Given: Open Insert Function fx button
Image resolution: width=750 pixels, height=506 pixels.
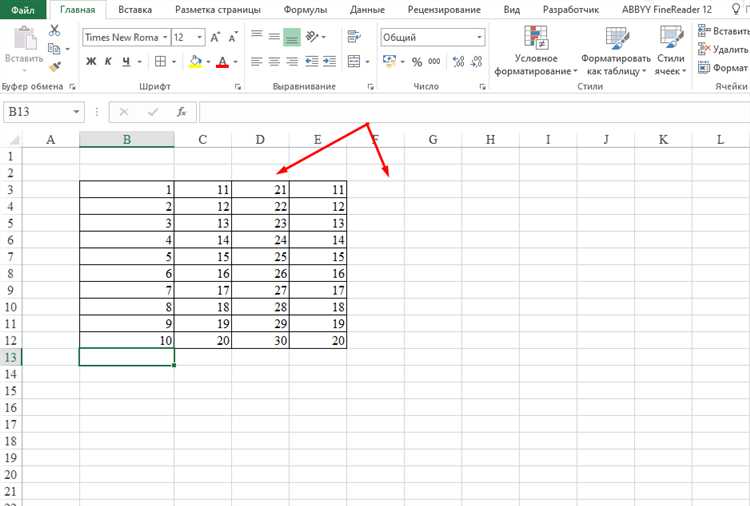Looking at the screenshot, I should click(181, 112).
